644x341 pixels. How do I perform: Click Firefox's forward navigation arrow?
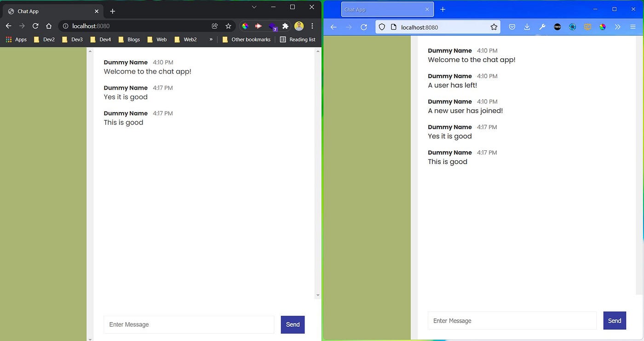(349, 27)
